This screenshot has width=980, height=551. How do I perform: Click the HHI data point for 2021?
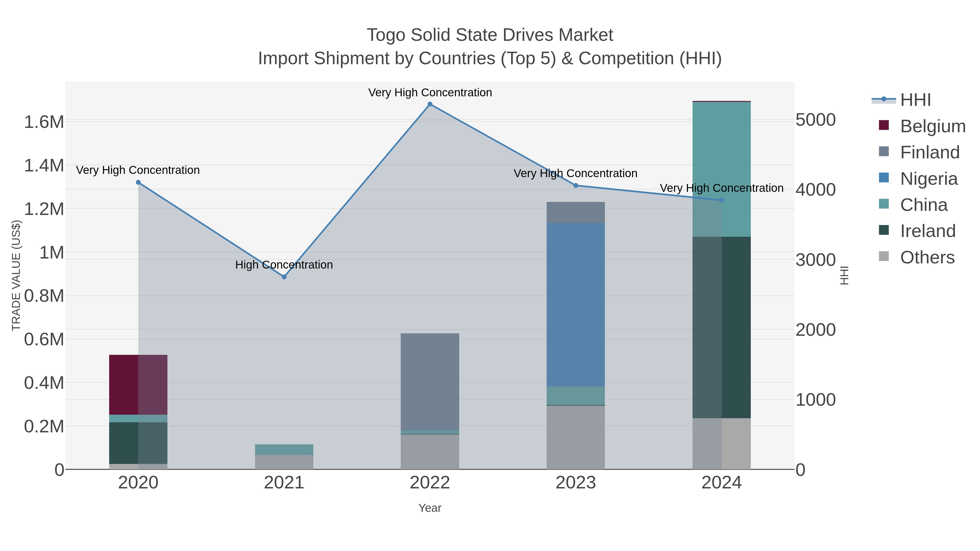pos(284,277)
